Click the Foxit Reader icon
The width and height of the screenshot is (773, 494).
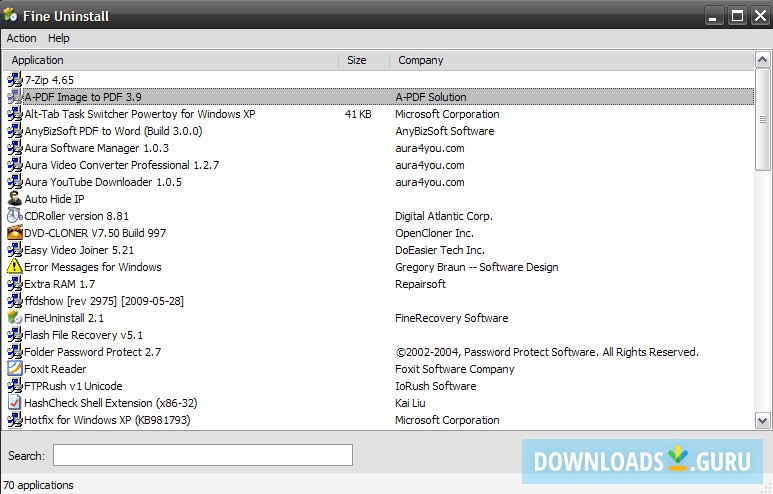pyautogui.click(x=15, y=369)
